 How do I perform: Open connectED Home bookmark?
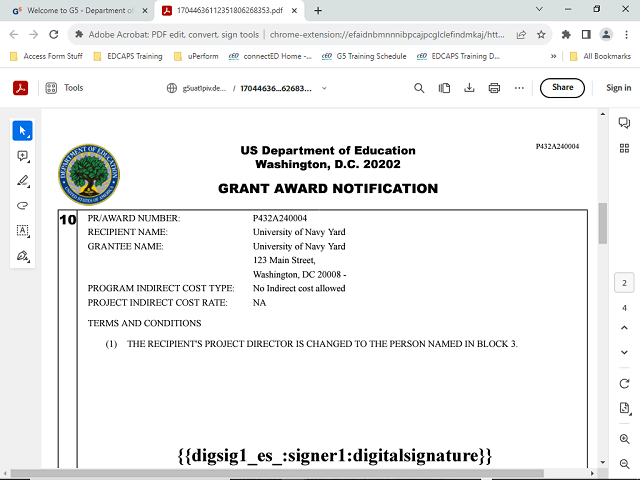tap(270, 56)
